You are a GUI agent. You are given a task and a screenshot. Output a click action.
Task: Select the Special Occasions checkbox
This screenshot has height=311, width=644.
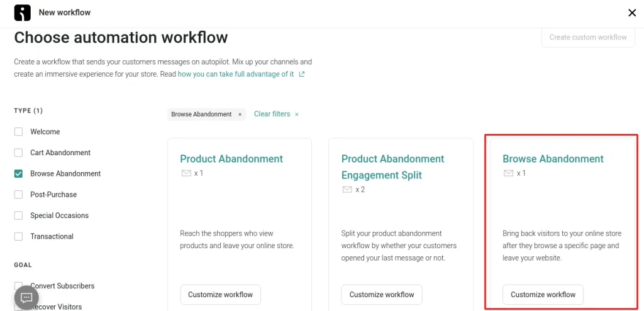tap(18, 216)
